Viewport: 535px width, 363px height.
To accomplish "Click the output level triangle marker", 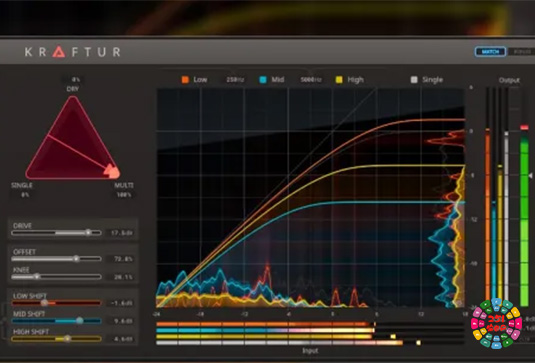I will coord(531,175).
